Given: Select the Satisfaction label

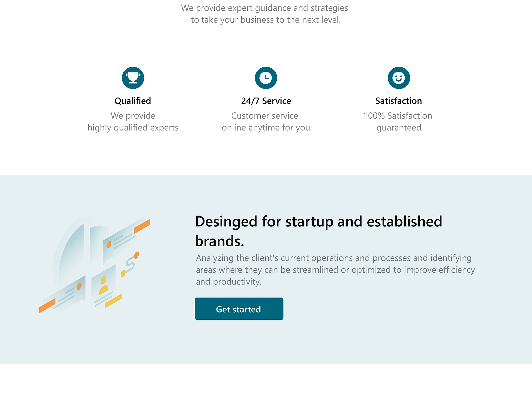Looking at the screenshot, I should tap(399, 101).
